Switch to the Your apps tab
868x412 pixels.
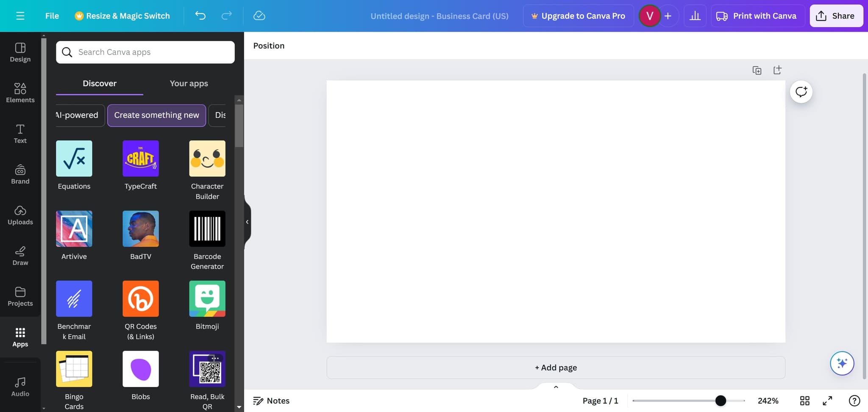(x=189, y=84)
